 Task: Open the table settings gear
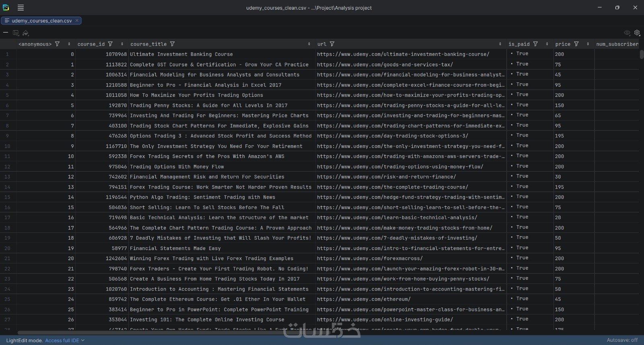(637, 33)
